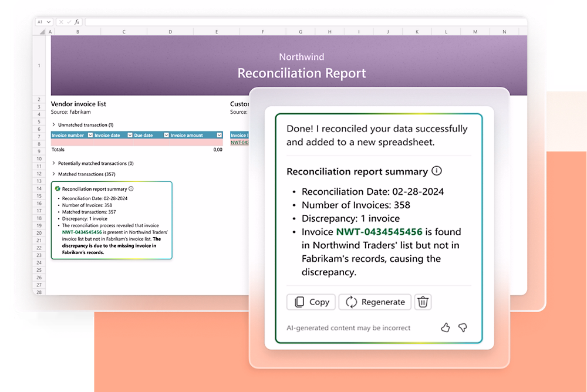The image size is (587, 392).
Task: Expand the Matched transactions (357) group
Action: 53,174
